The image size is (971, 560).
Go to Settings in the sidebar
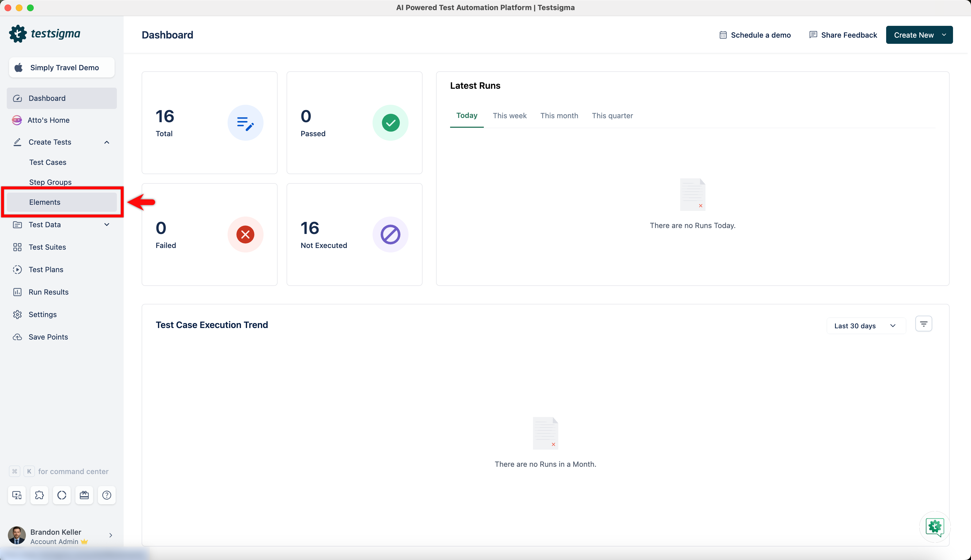(x=42, y=314)
